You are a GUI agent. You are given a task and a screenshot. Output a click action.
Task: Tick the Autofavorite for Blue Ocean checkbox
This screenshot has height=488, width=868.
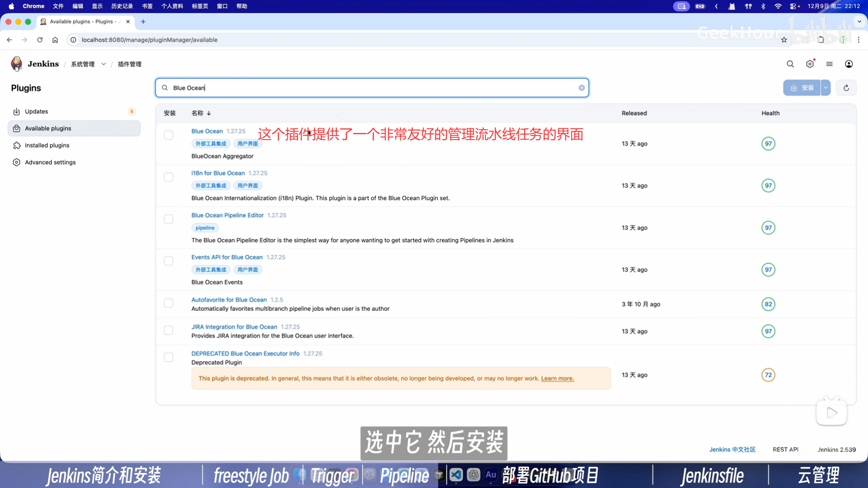169,303
